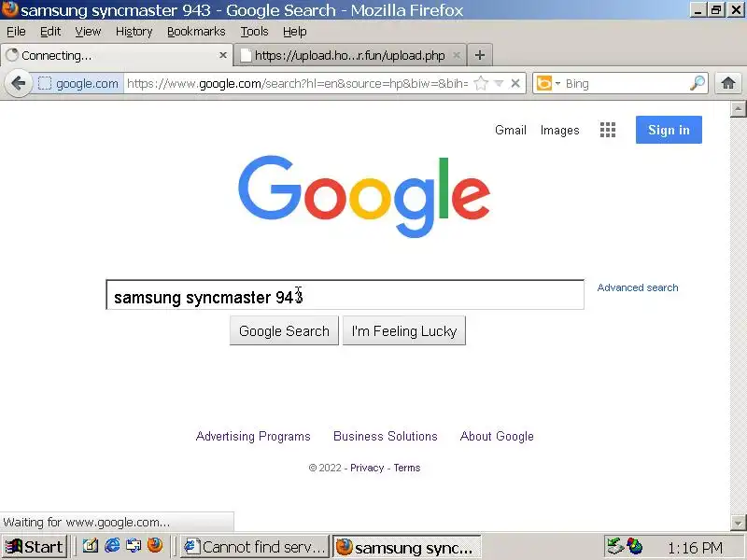Viewport: 747px width, 560px height.
Task: Open the Privacy link in footer
Action: click(x=367, y=468)
